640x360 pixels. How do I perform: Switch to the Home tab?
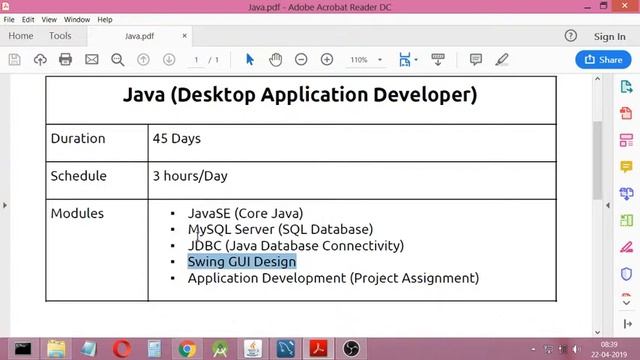[21, 36]
